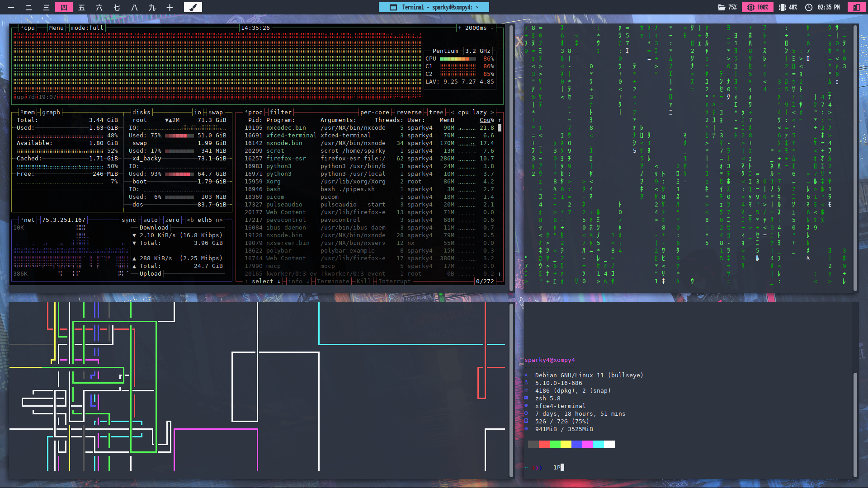Switch to workspace 七
This screenshot has height=488, width=868.
117,7
